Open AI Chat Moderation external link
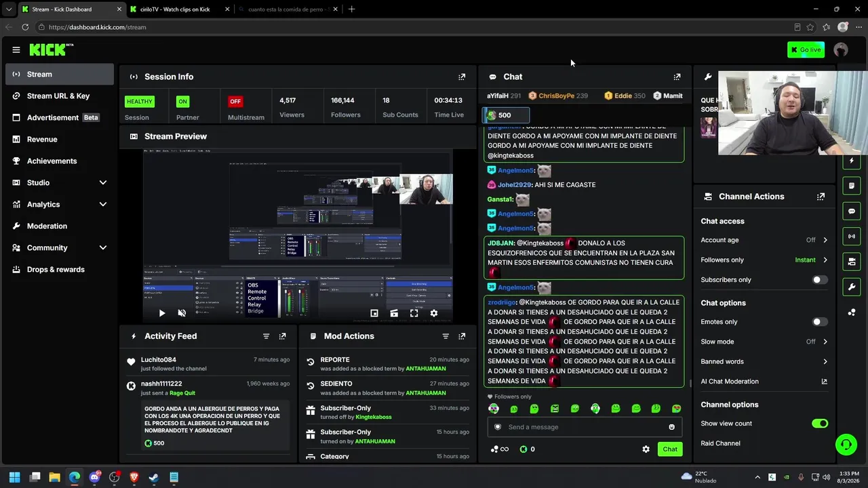The width and height of the screenshot is (868, 488). click(x=825, y=382)
